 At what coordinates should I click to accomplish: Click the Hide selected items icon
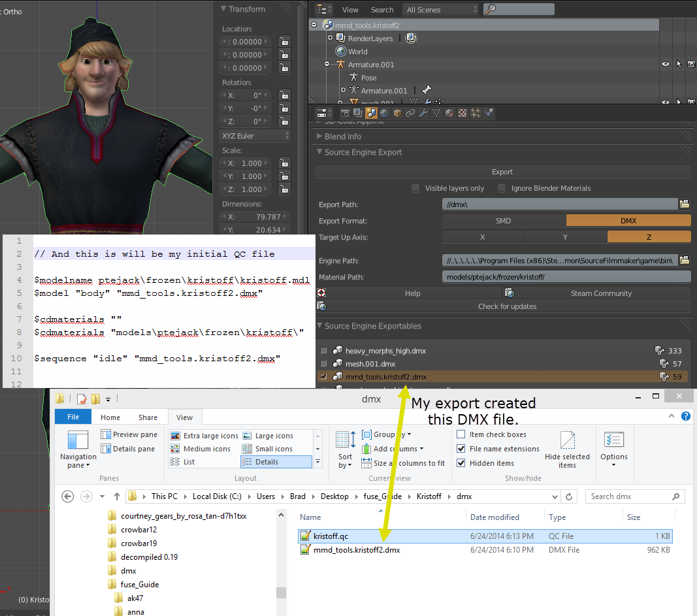(x=568, y=440)
